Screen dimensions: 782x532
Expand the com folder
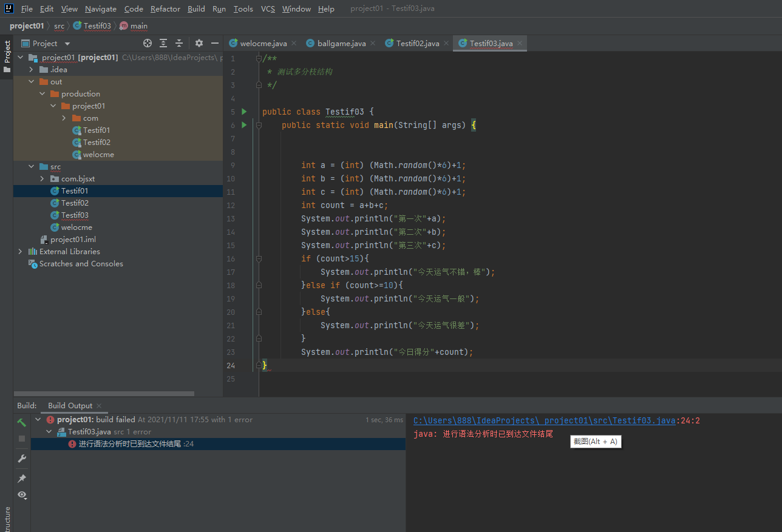click(64, 118)
